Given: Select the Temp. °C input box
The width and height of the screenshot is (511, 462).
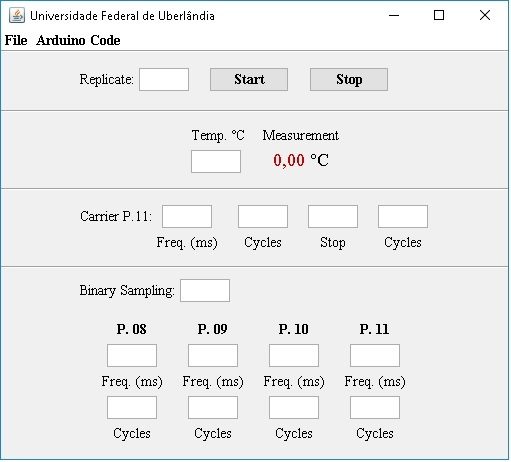Looking at the screenshot, I should tap(216, 161).
